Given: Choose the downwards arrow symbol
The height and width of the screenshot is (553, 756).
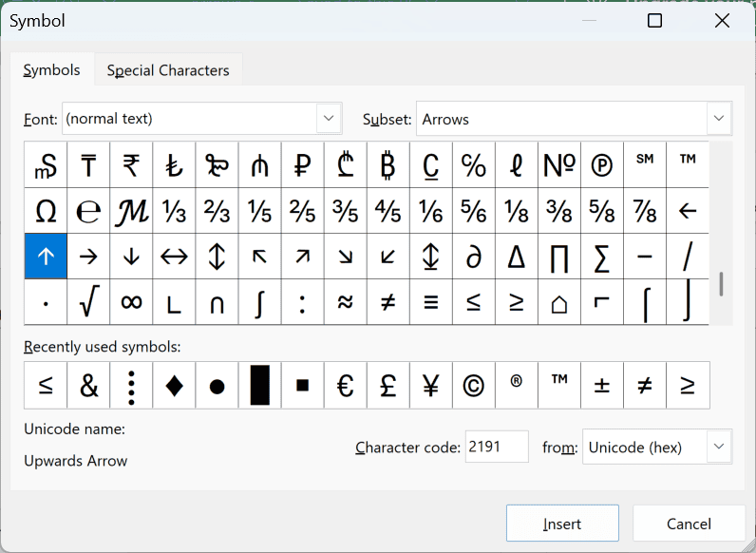Looking at the screenshot, I should [131, 257].
